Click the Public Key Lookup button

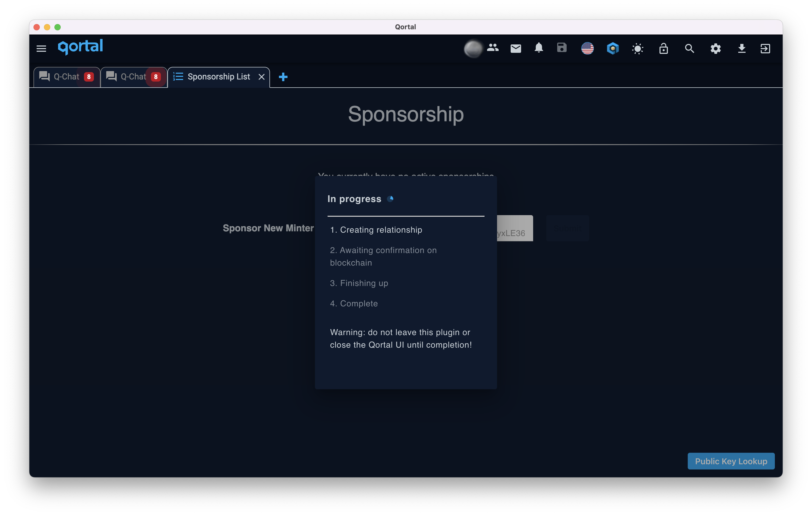click(731, 461)
